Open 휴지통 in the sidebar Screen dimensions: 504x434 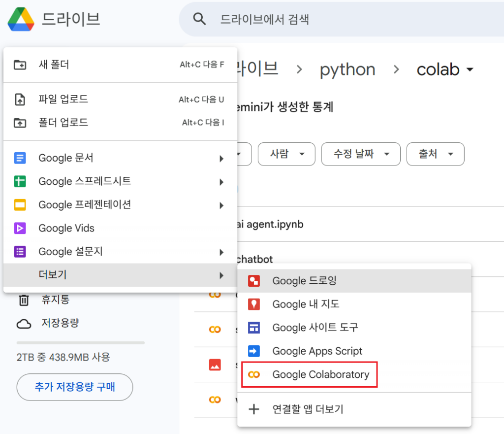pyautogui.click(x=55, y=299)
